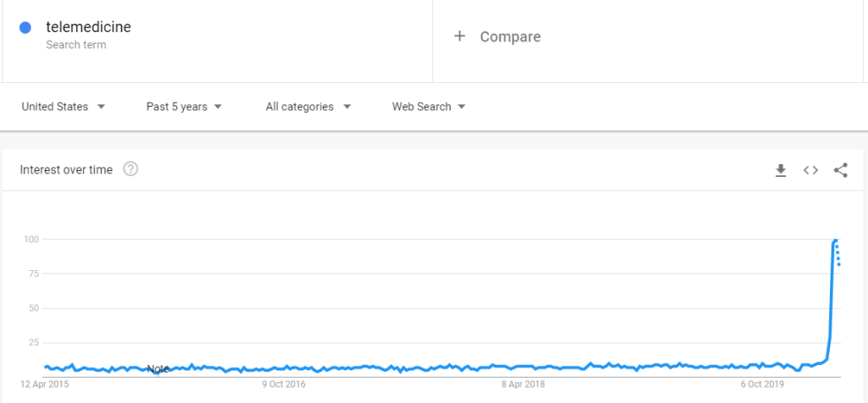Download the interest over time data
This screenshot has height=403, width=868.
(781, 170)
